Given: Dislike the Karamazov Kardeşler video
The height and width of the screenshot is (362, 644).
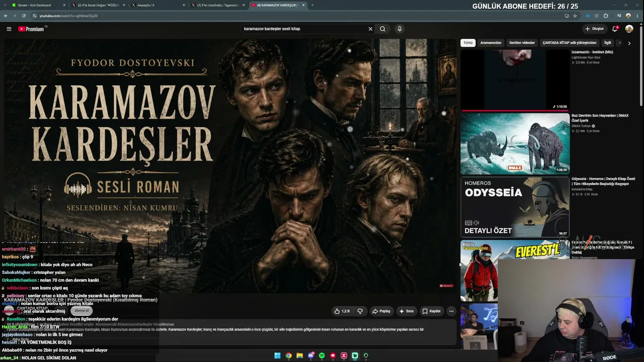Looking at the screenshot, I should coord(360,311).
